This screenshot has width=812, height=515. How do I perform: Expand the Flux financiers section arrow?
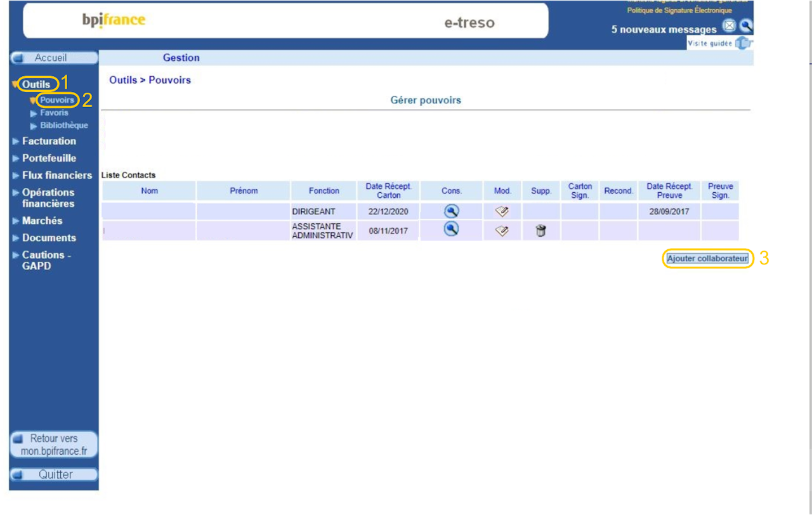click(x=16, y=176)
